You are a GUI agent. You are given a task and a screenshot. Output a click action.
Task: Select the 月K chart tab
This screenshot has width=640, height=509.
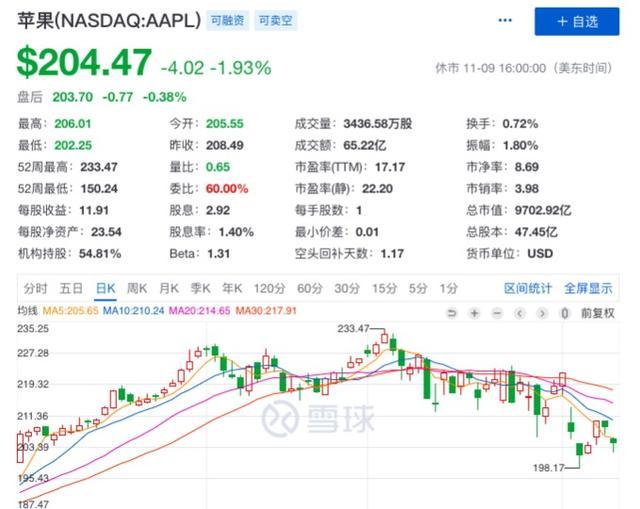[169, 289]
